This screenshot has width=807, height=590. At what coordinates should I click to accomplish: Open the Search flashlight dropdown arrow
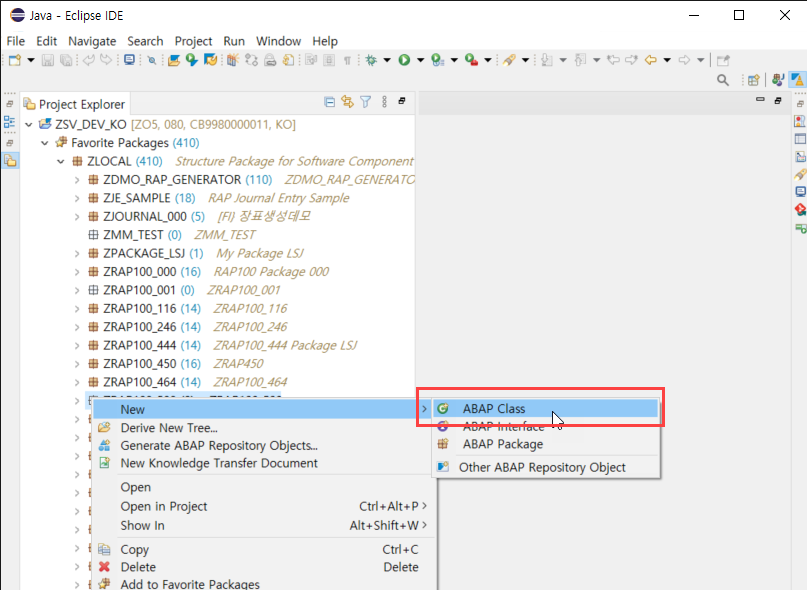coord(525,60)
